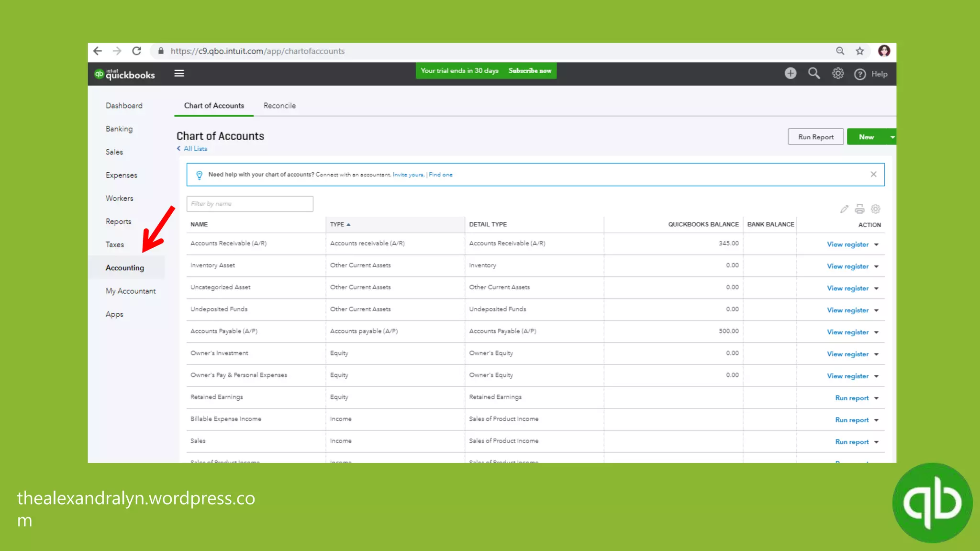
Task: Reload the page in browser
Action: 137,51
